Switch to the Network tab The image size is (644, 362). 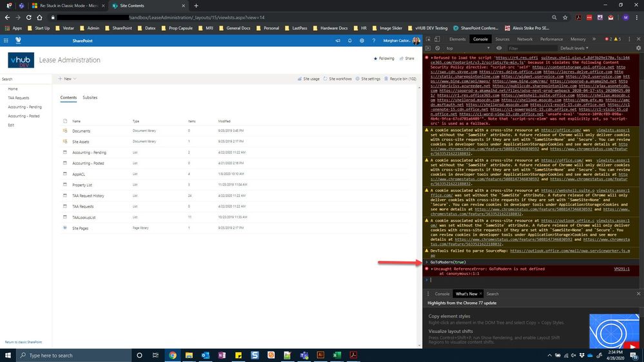pyautogui.click(x=525, y=39)
